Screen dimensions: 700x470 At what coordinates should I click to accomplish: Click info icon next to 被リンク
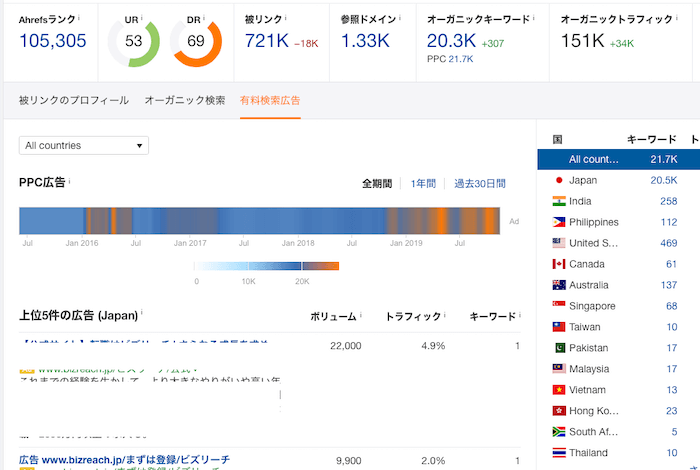[285, 17]
